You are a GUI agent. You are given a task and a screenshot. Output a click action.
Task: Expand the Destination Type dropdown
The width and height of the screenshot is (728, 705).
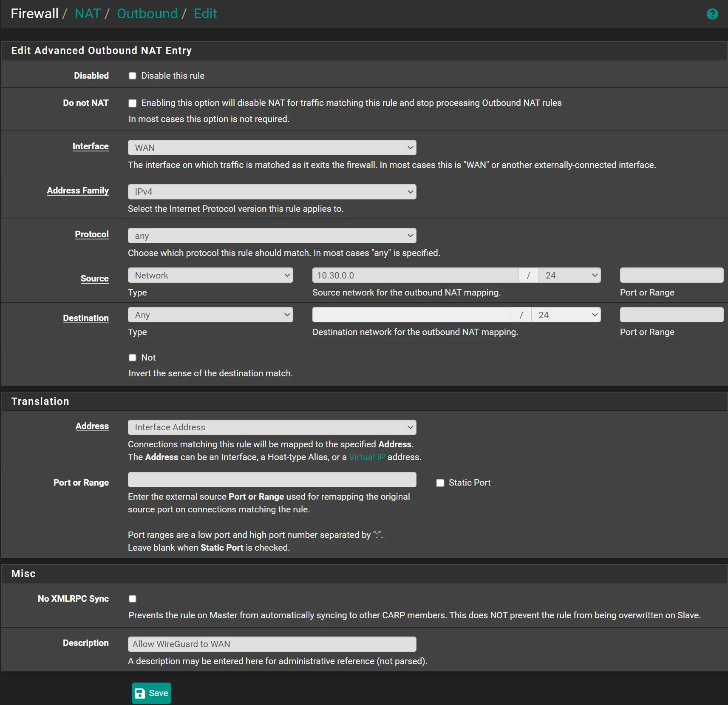coord(210,315)
